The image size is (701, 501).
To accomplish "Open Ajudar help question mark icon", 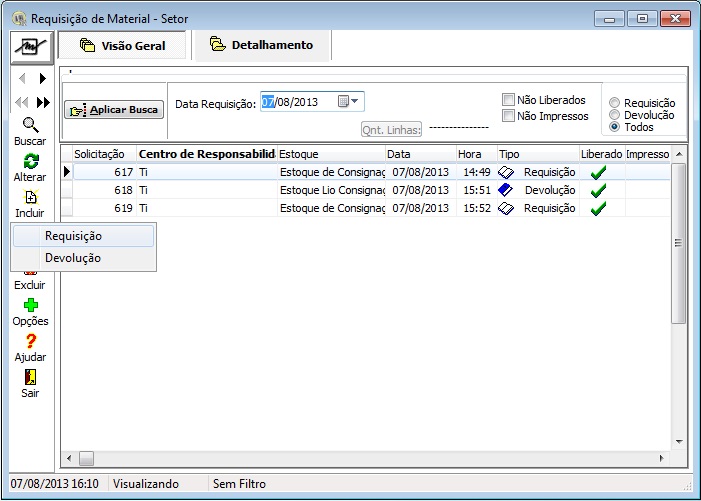I will coord(30,341).
